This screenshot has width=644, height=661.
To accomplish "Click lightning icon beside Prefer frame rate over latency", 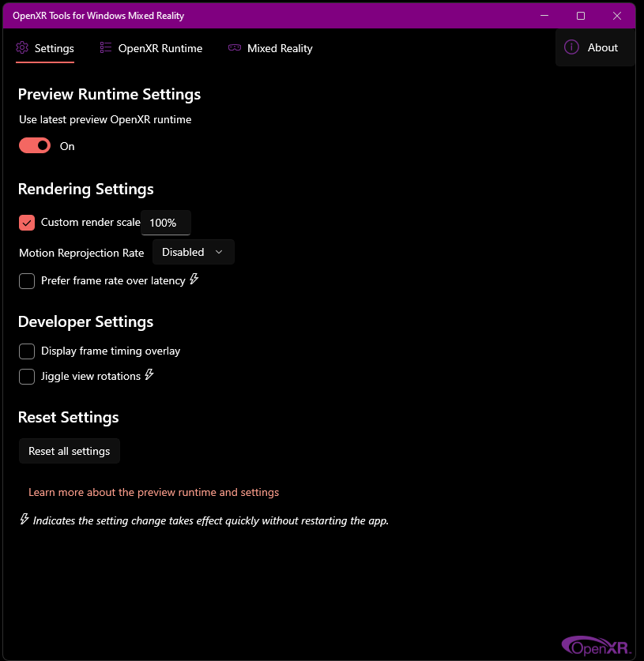I will pyautogui.click(x=194, y=279).
